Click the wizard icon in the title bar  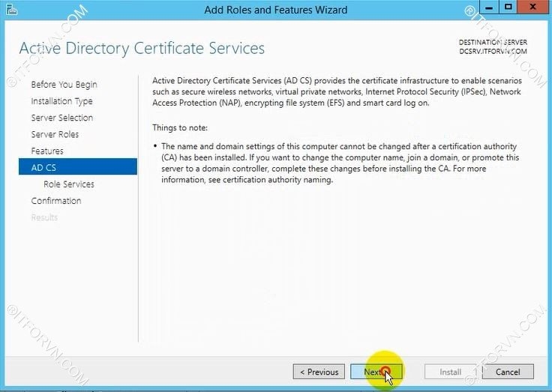[8, 9]
